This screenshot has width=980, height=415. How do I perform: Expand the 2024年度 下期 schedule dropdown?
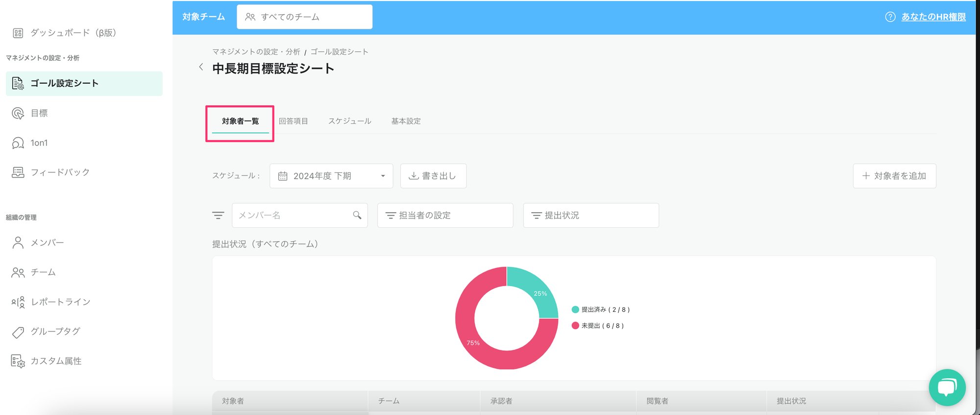coord(331,176)
